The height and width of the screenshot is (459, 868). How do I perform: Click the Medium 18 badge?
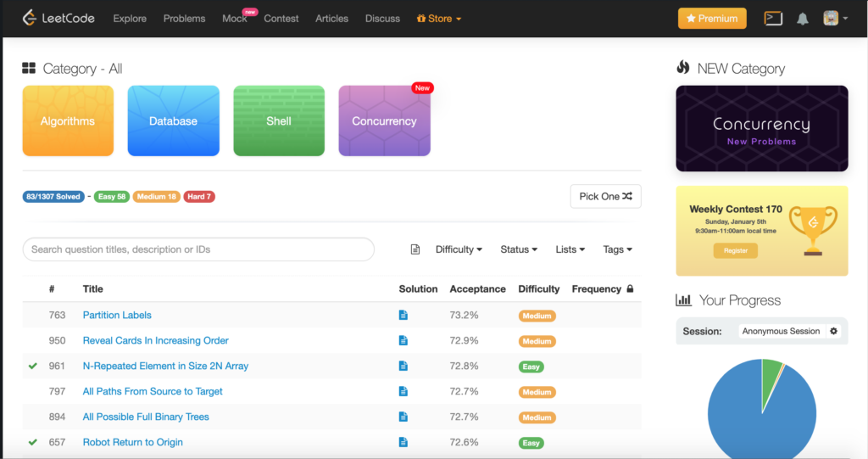tap(156, 196)
